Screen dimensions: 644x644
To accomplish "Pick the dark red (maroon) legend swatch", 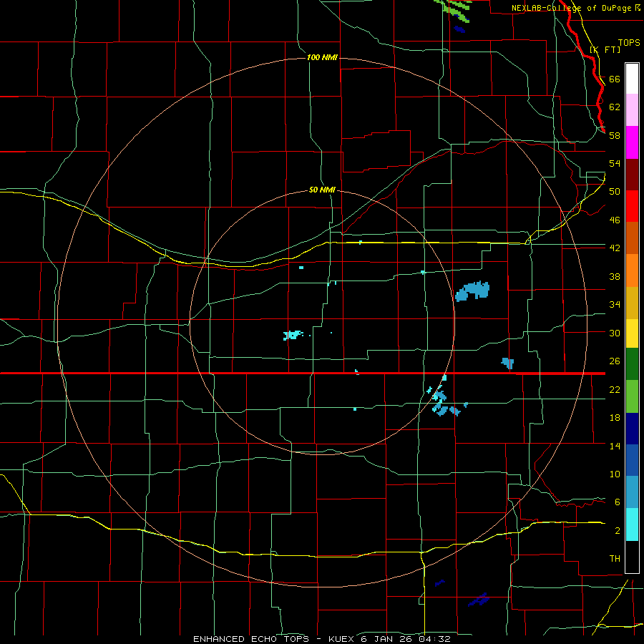I will coord(632,174).
